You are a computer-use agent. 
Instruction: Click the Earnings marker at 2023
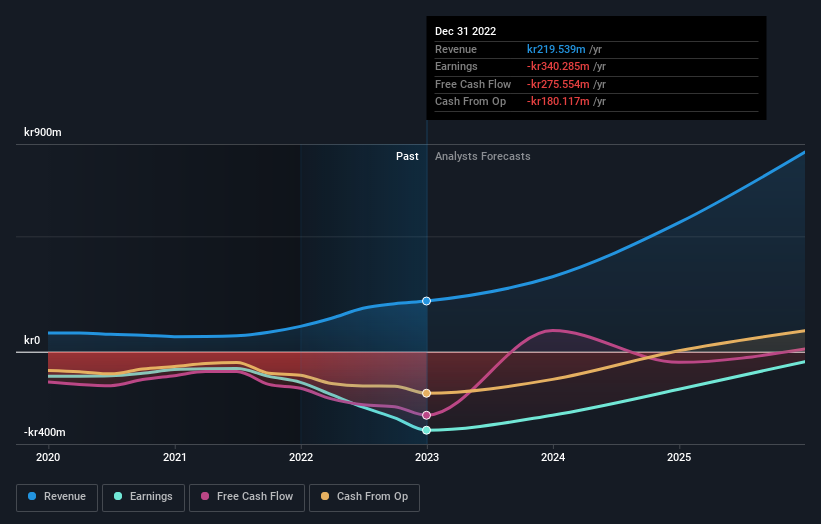[x=426, y=430]
